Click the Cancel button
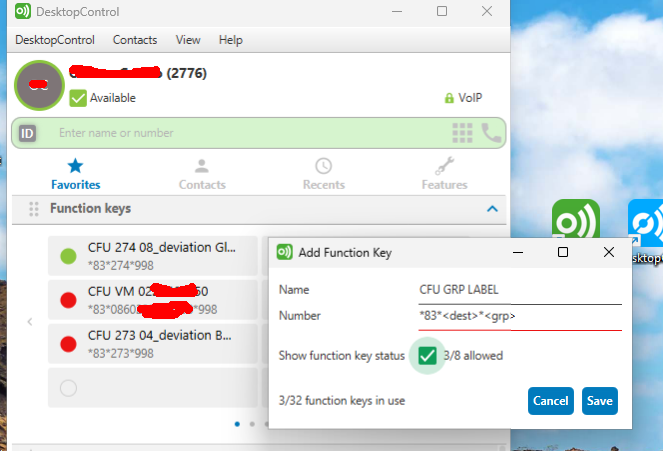Viewport: 663px width, 451px height. (551, 401)
